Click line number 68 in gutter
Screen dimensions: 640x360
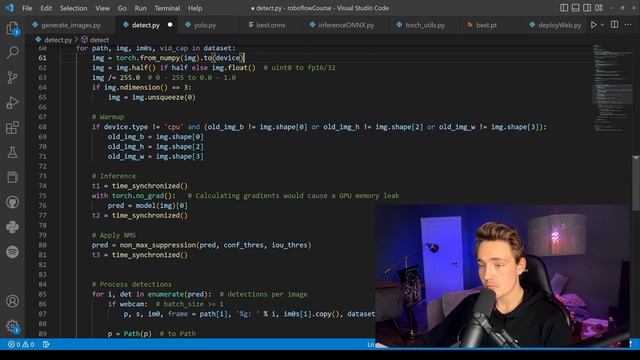[x=42, y=127]
